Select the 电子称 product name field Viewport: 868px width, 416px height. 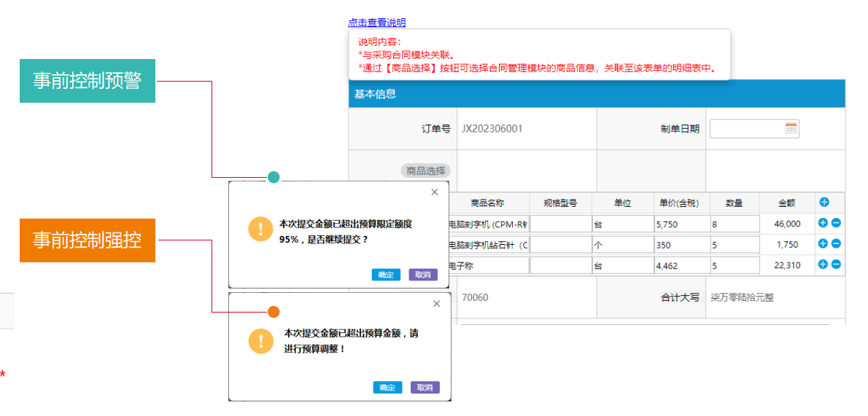pyautogui.click(x=487, y=266)
